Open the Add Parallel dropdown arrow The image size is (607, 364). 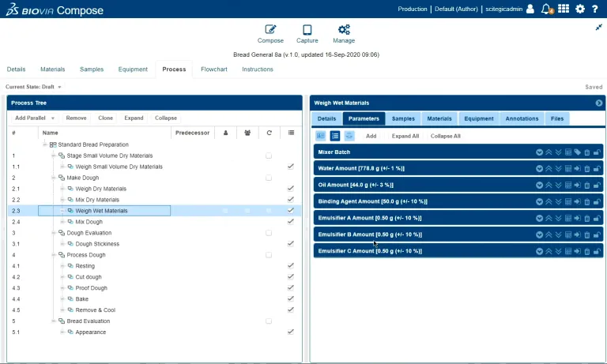[53, 118]
